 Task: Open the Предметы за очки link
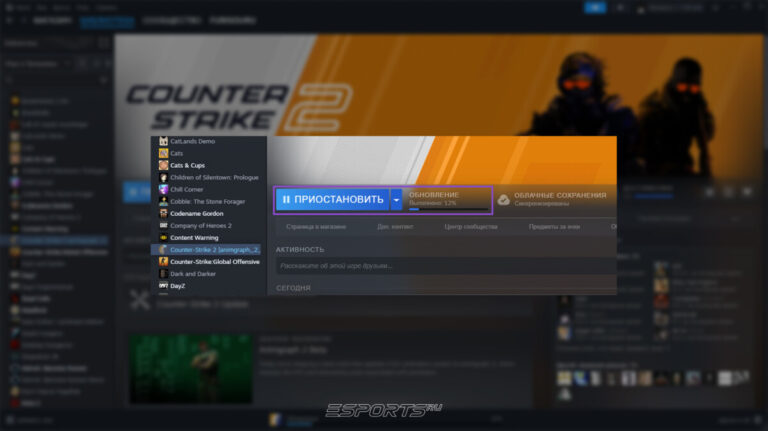(x=554, y=227)
